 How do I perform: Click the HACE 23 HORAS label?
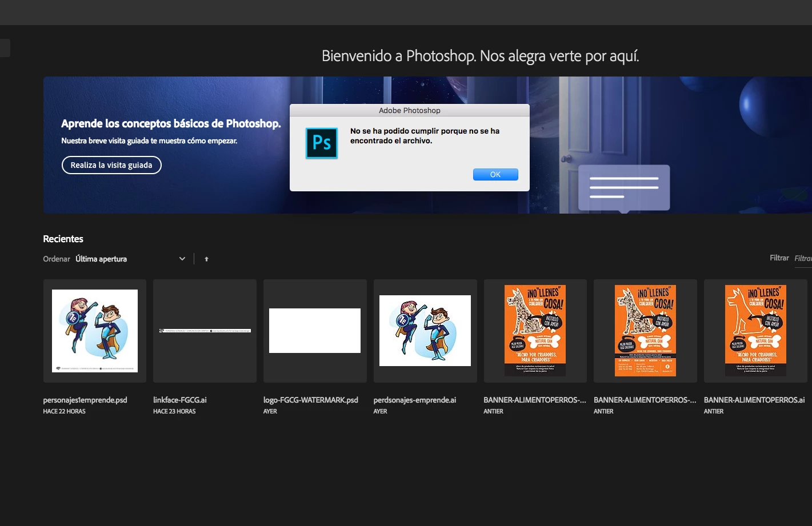point(174,411)
